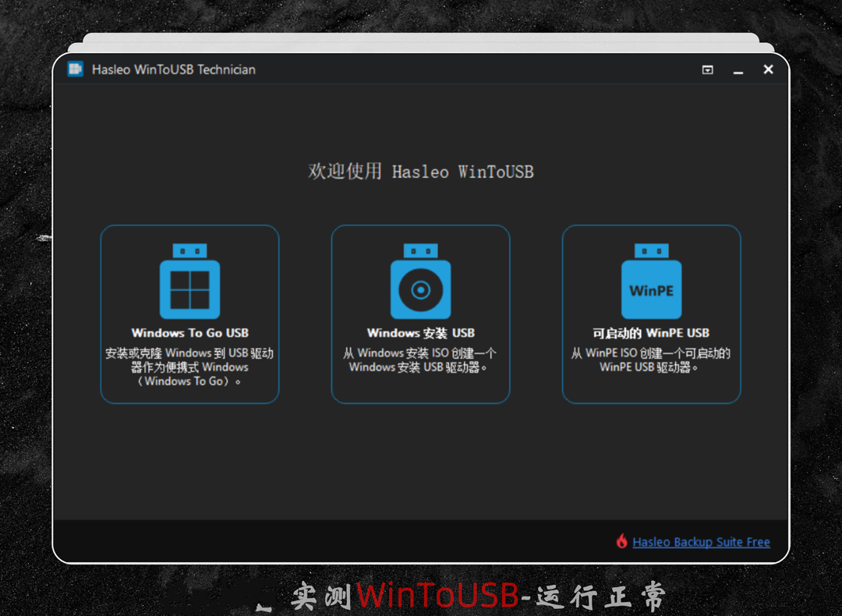The image size is (842, 616).
Task: Click the Hasleo WinToUSB app logo in title bar
Action: pos(75,69)
